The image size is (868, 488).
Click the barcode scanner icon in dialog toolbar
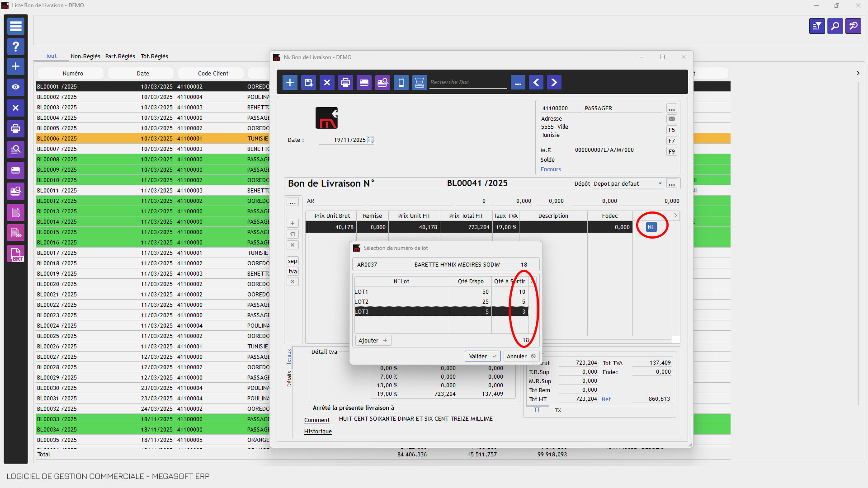[420, 82]
